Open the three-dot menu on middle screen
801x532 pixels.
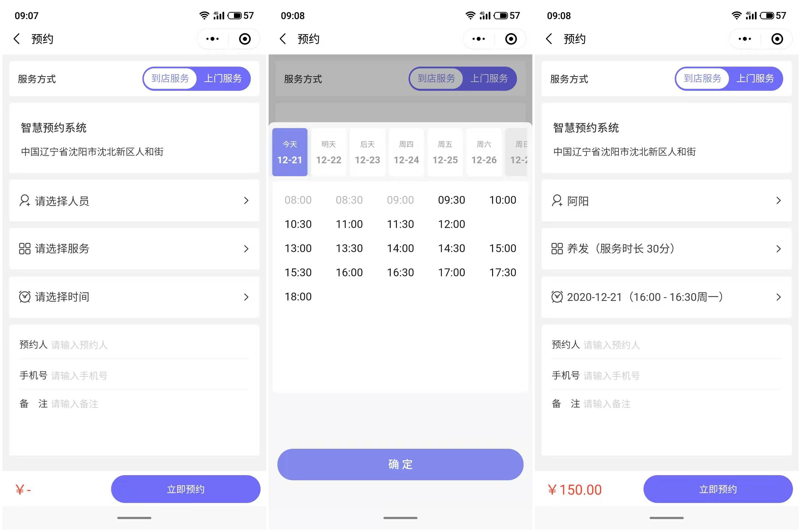(479, 39)
